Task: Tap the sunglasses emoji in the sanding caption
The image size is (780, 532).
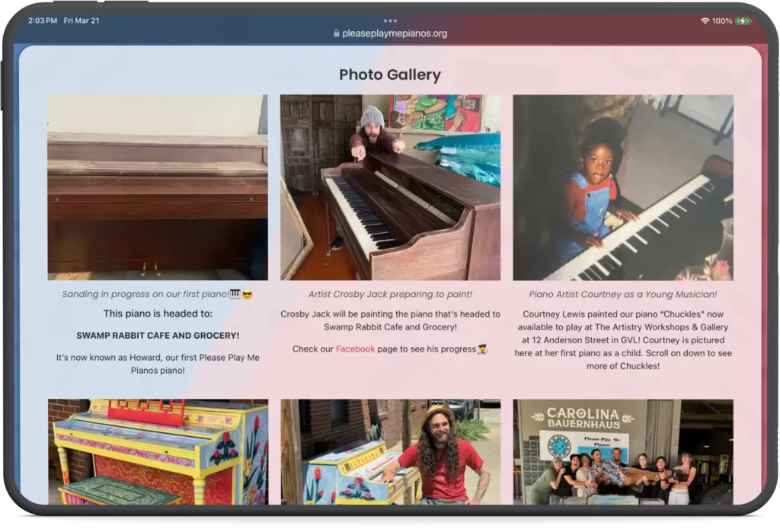Action: (x=246, y=294)
